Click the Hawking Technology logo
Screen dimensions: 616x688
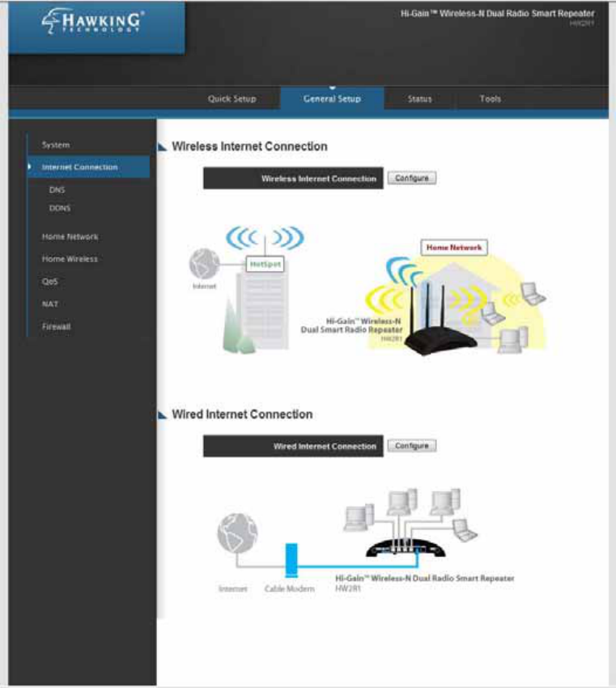coord(92,20)
